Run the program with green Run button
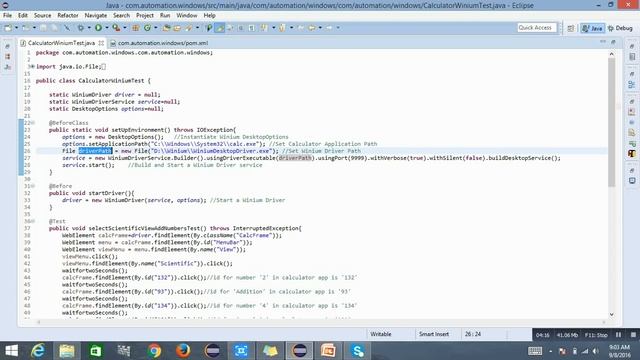Viewport: 640px width, 360px height. (98, 28)
